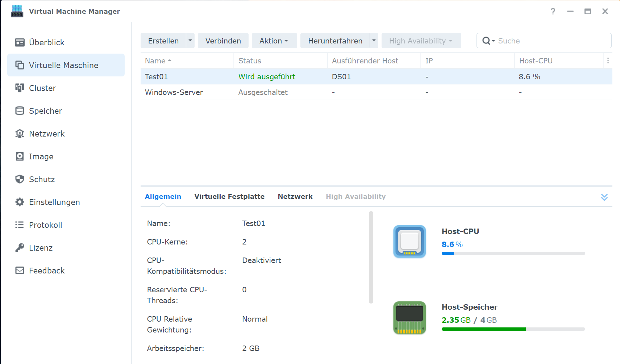The image size is (620, 364).
Task: Open the Protokoll section
Action: tap(45, 225)
